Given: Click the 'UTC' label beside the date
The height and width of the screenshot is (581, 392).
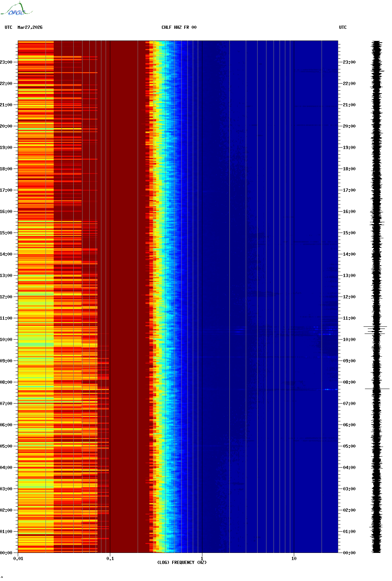Looking at the screenshot, I should (x=9, y=27).
